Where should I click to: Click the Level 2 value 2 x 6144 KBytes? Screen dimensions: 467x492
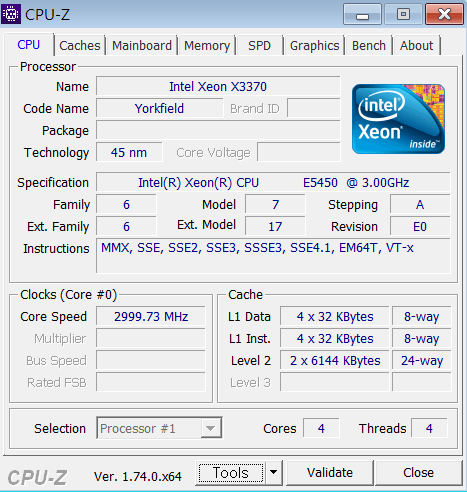tap(335, 361)
